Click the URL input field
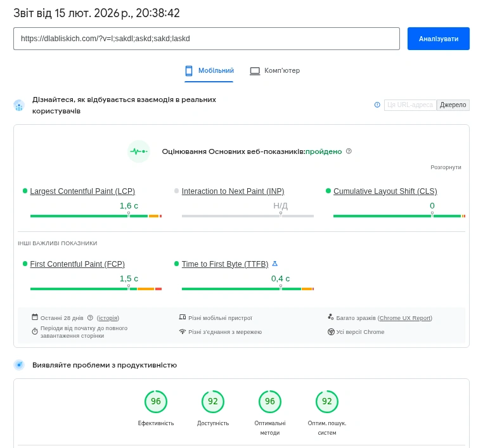The width and height of the screenshot is (483, 448). point(207,39)
